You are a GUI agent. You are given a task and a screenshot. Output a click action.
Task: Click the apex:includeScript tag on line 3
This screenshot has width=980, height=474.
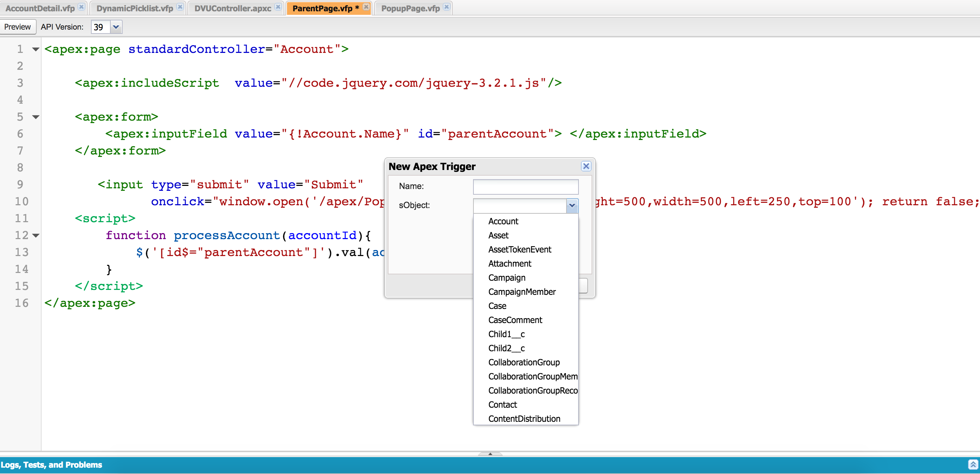tap(147, 83)
